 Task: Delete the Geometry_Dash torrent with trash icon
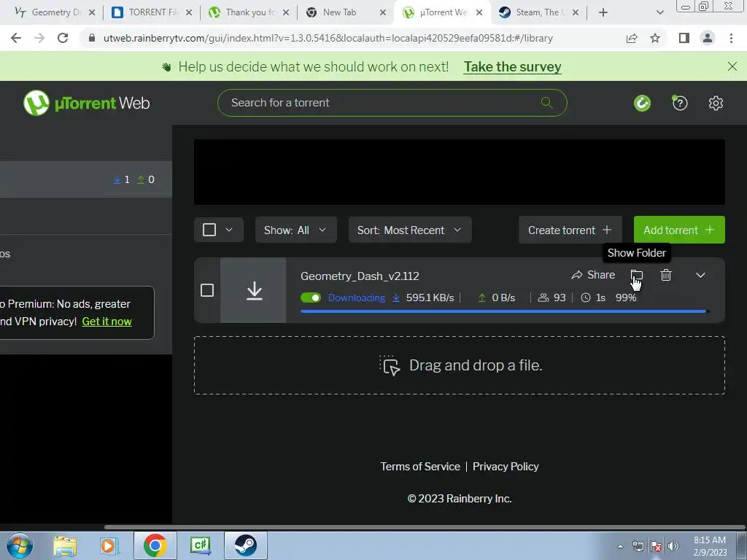click(666, 275)
